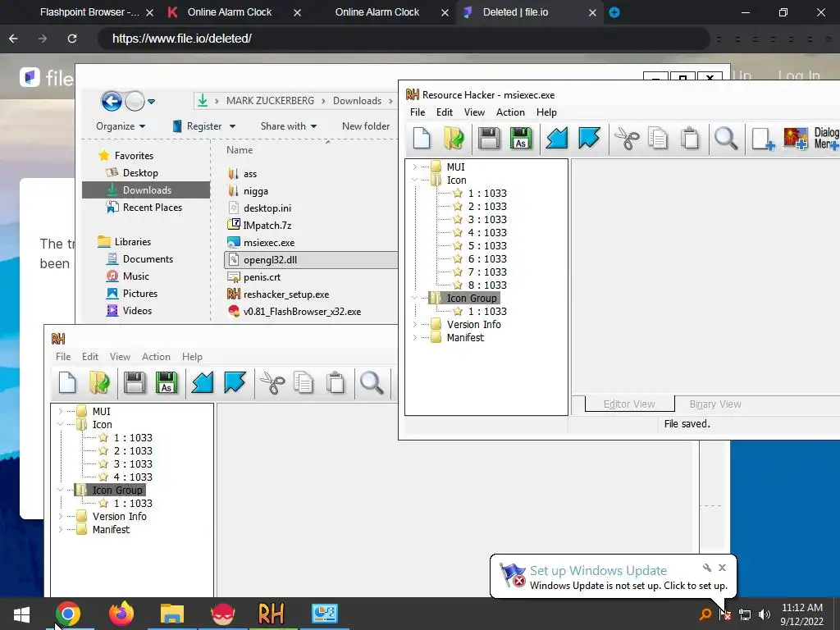Click blue down-left arrow icon in msiexec.exe toolbar
Screen dimensions: 840x630
click(557, 138)
